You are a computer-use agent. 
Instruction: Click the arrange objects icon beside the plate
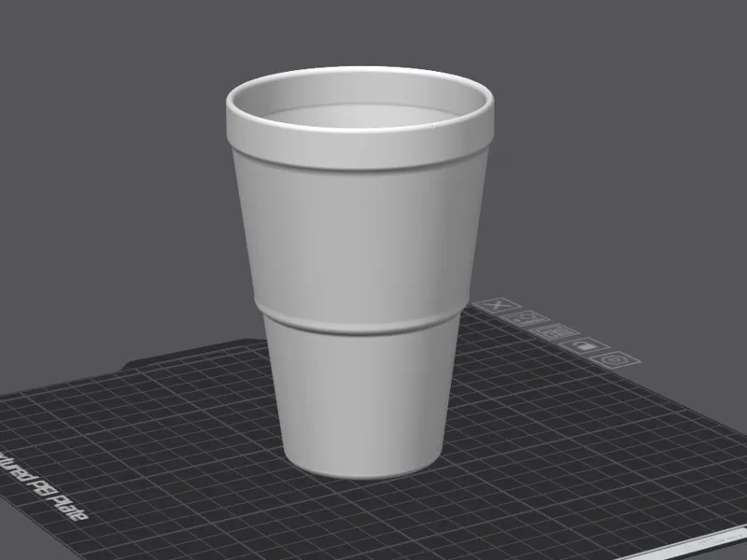tap(555, 331)
